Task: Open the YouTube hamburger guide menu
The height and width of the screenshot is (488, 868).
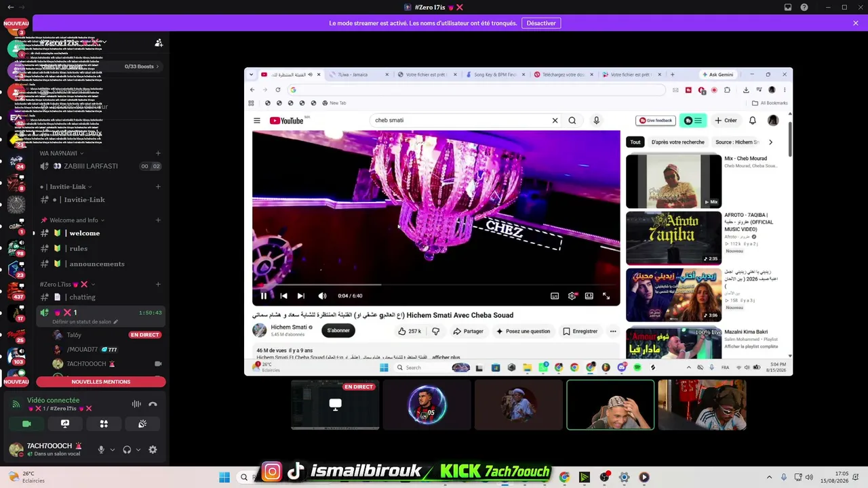Action: coord(257,121)
